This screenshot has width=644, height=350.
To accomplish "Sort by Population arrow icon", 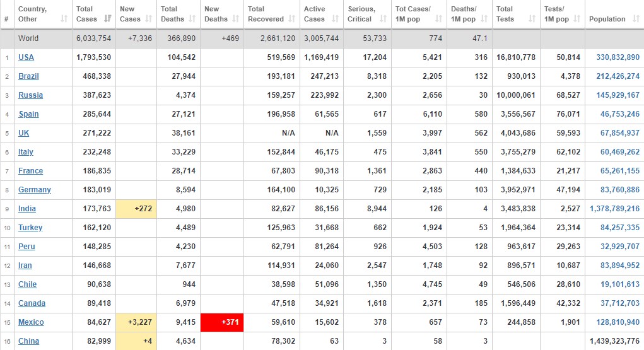I will coord(636,19).
